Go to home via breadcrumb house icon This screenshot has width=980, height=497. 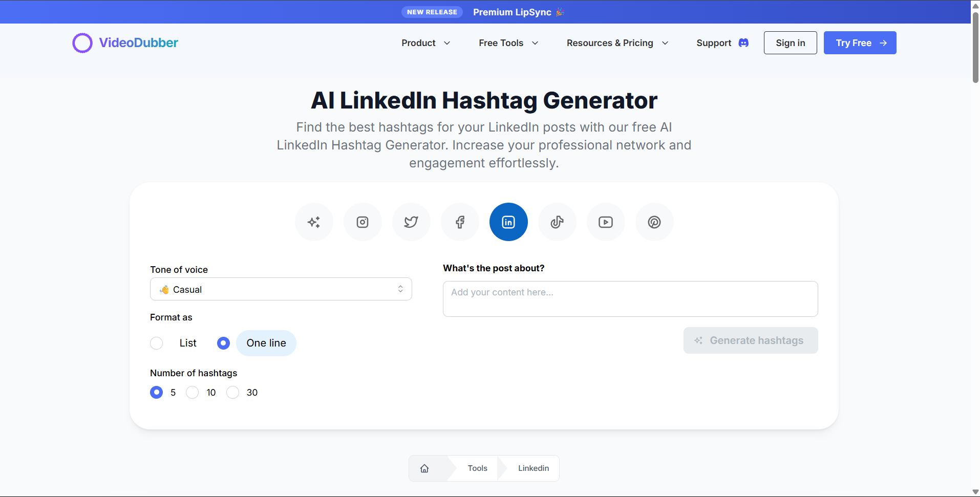click(424, 468)
